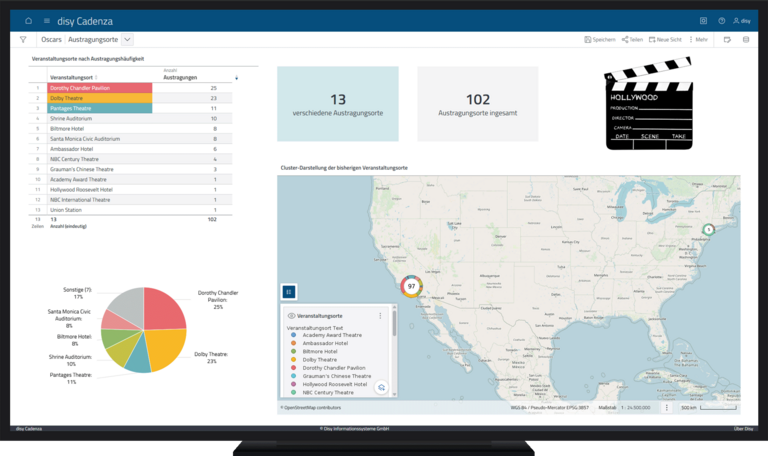This screenshot has width=768, height=456.
Task: Open the disy user account menu
Action: (x=741, y=20)
